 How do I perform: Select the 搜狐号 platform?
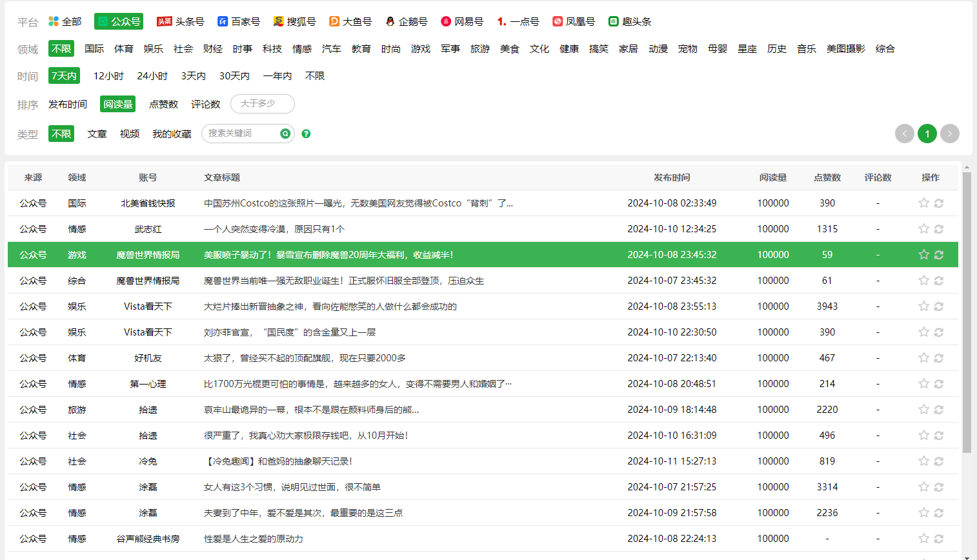click(294, 21)
